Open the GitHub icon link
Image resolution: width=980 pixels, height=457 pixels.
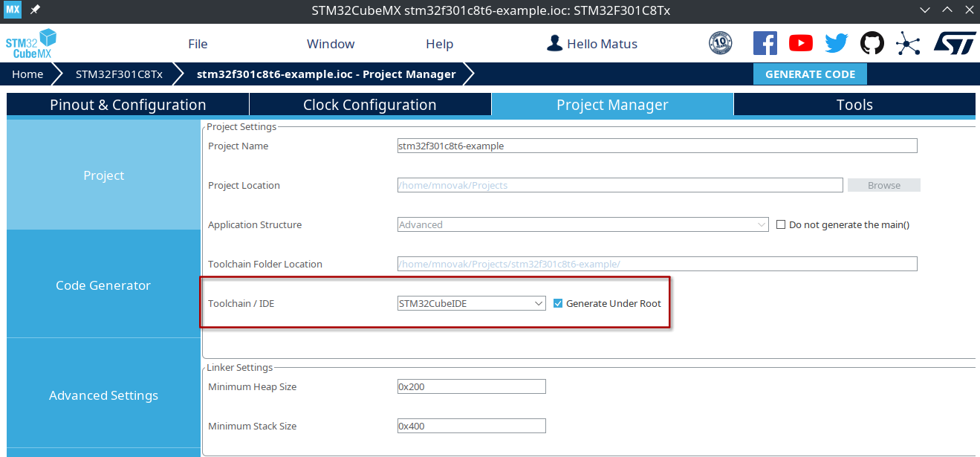(872, 43)
